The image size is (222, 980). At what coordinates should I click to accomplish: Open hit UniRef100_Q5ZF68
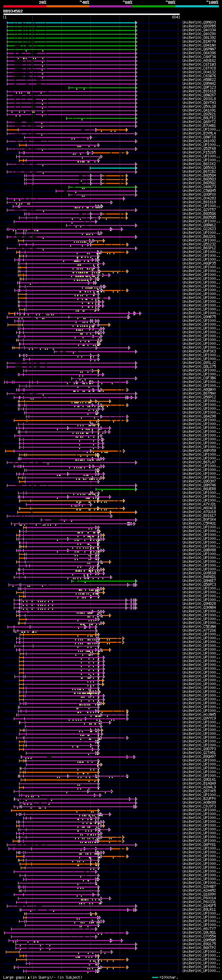pyautogui.click(x=199, y=148)
